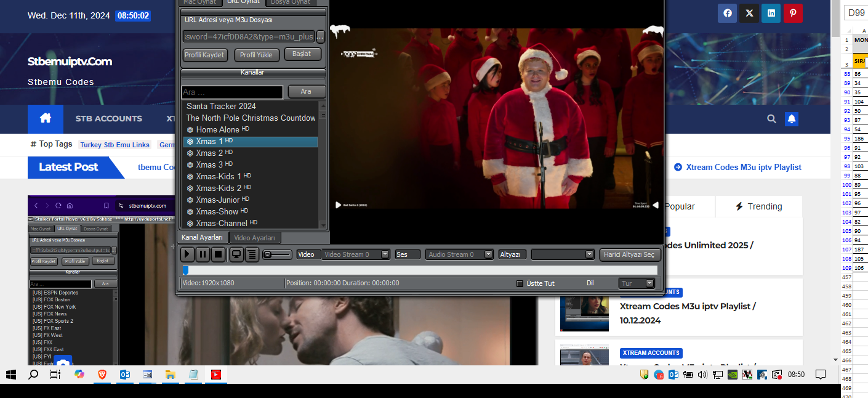This screenshot has width=868, height=398.
Task: Select the Xmas 1 HD channel
Action: click(250, 142)
